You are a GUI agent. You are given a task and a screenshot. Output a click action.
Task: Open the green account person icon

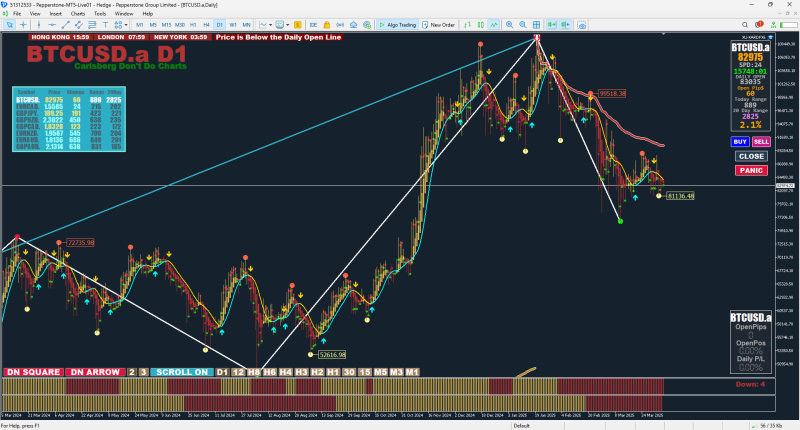(x=773, y=24)
